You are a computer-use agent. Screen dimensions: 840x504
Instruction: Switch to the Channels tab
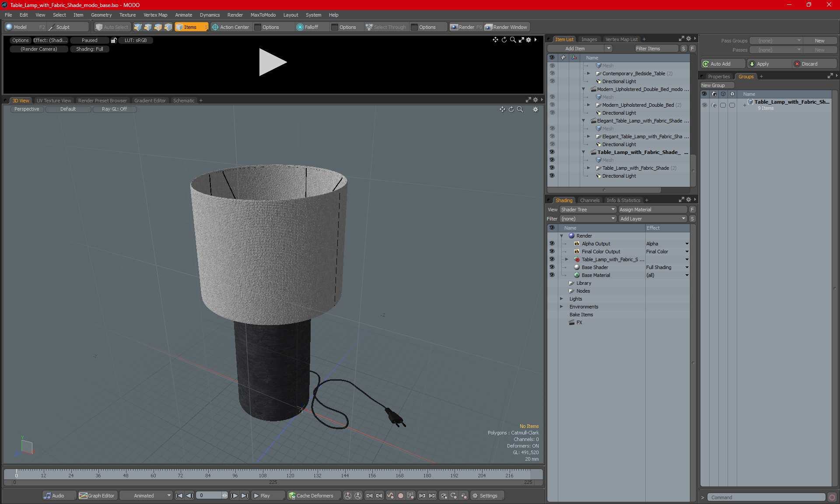pos(590,200)
